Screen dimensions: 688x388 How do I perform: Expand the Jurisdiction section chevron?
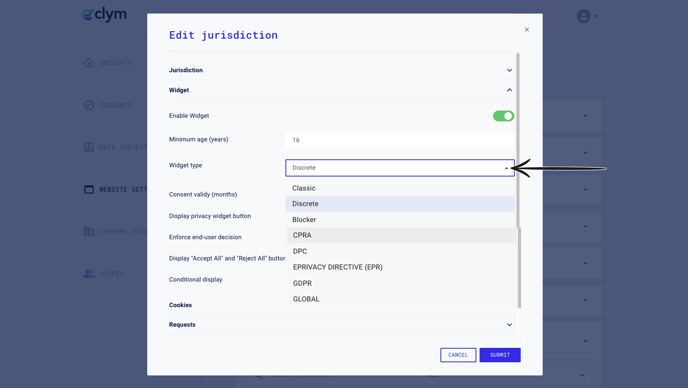509,70
